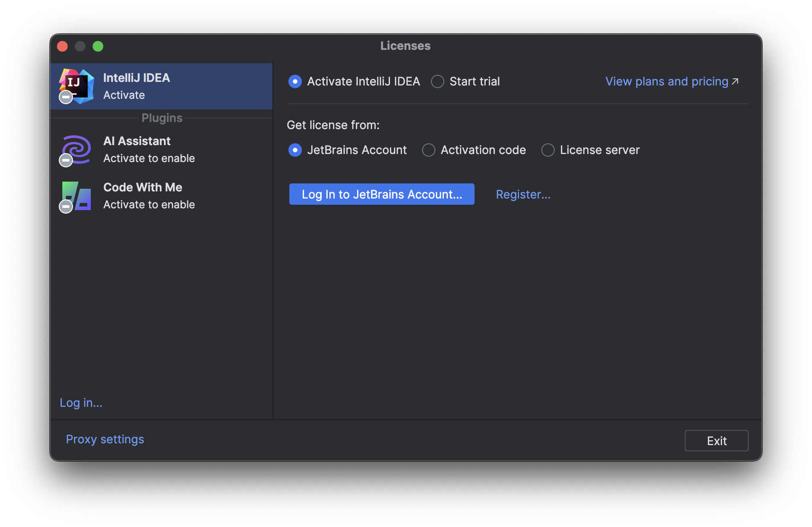Click the IntelliJ IDEA logo icon

point(77,86)
